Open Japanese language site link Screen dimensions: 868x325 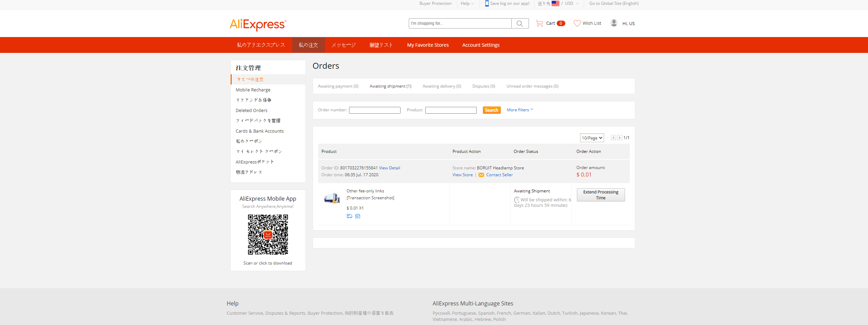[589, 313]
